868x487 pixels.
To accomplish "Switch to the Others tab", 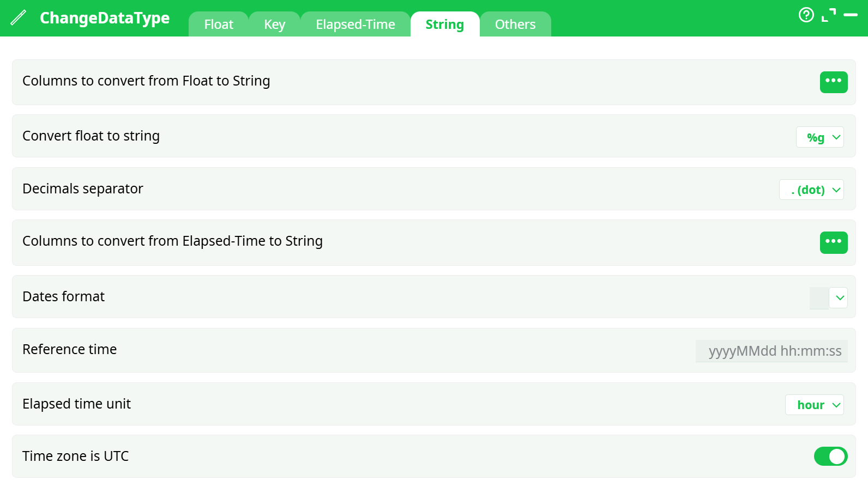I will 515,24.
